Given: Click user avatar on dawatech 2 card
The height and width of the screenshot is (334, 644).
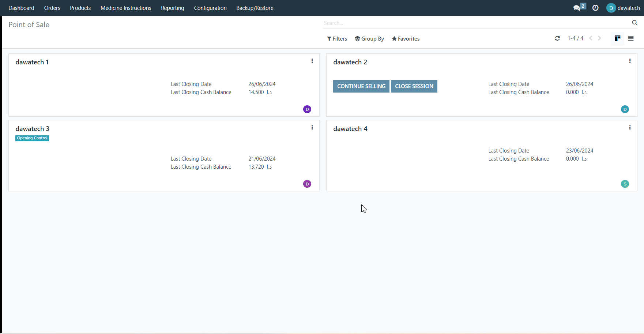Looking at the screenshot, I should pos(625,109).
